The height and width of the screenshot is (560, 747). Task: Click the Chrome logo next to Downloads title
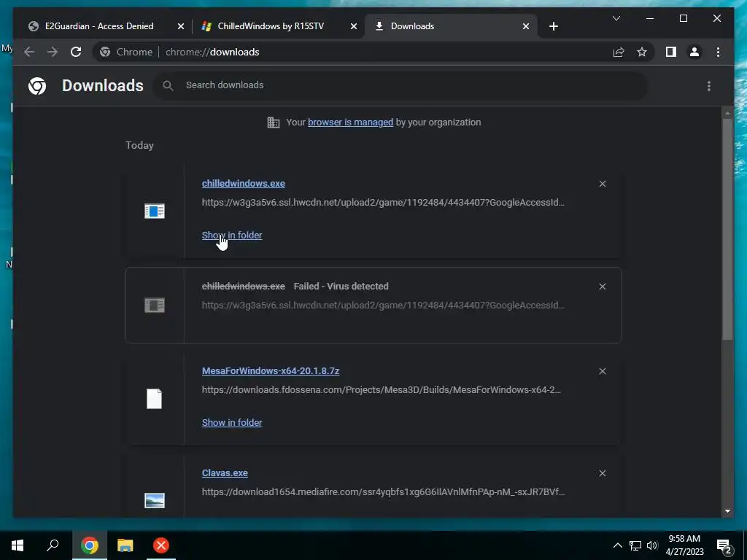37,86
